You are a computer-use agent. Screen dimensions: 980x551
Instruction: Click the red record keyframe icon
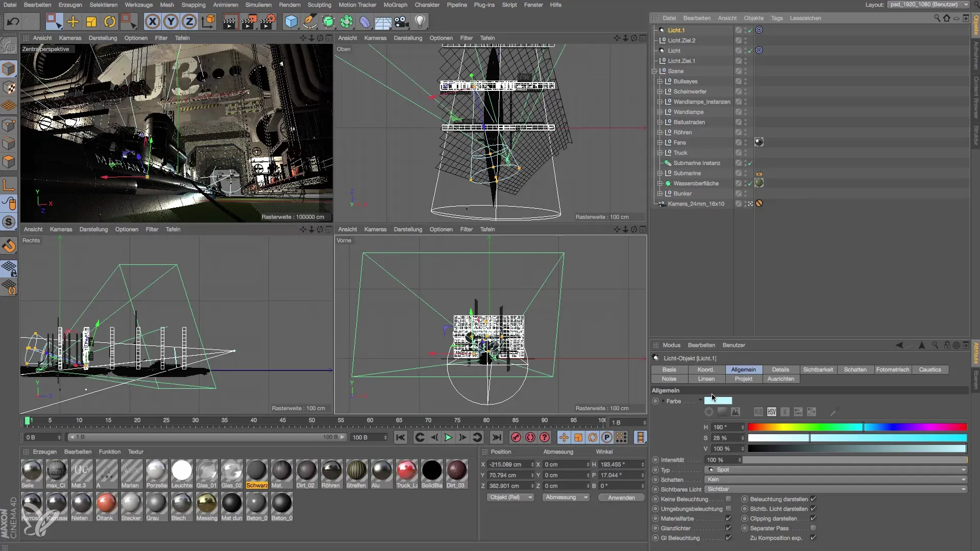[x=516, y=437]
